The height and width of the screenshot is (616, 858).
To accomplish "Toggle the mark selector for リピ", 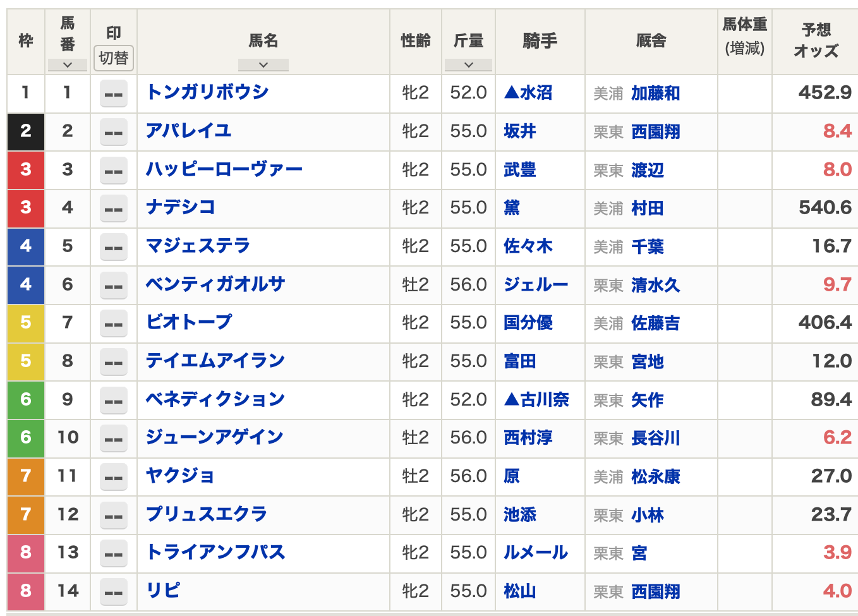I will (x=114, y=592).
